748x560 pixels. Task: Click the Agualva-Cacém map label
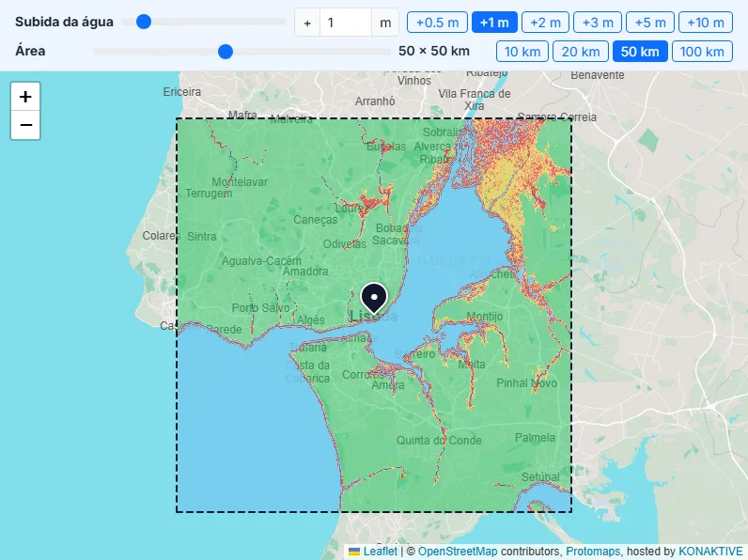(x=261, y=261)
